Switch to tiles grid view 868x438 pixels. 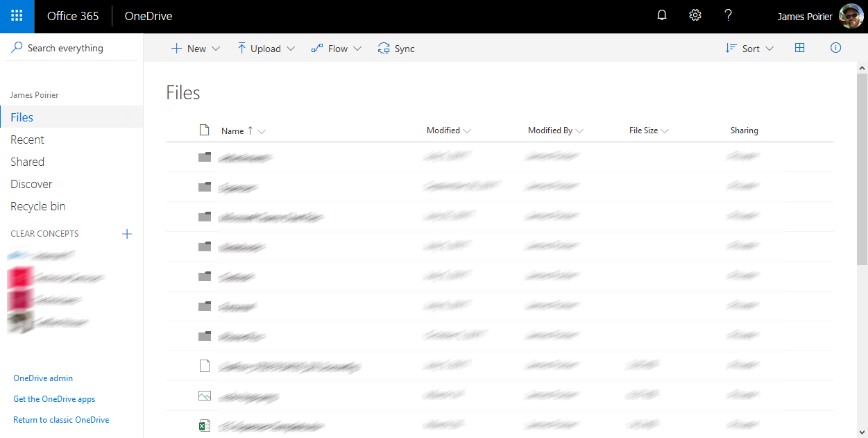tap(799, 48)
